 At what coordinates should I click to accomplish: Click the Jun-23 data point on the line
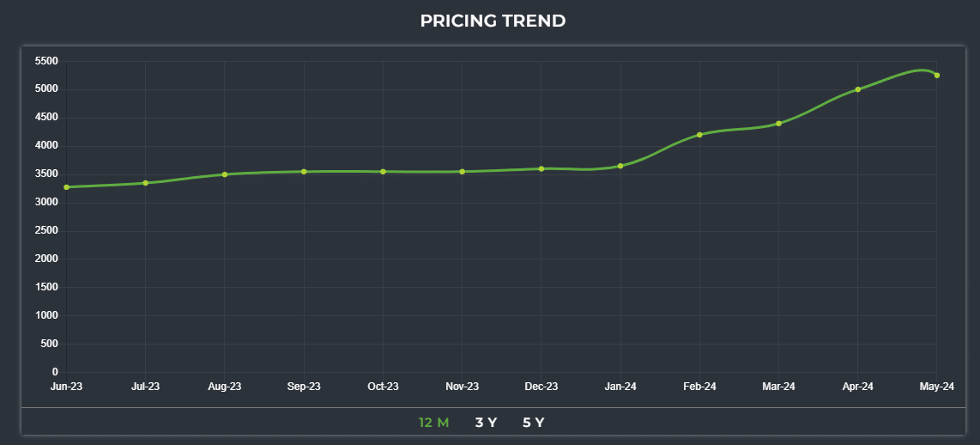tap(66, 187)
